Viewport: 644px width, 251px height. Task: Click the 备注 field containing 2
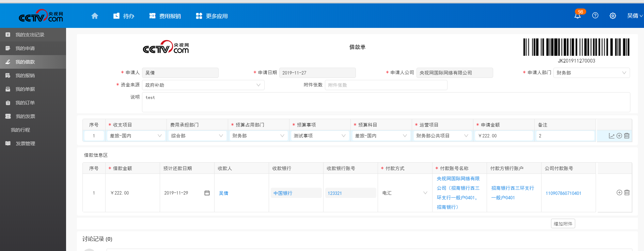pyautogui.click(x=565, y=136)
